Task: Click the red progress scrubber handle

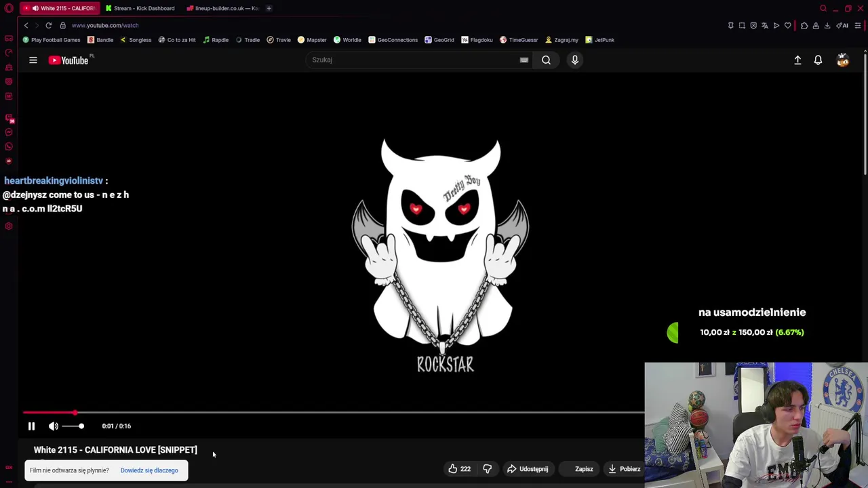Action: [75, 412]
